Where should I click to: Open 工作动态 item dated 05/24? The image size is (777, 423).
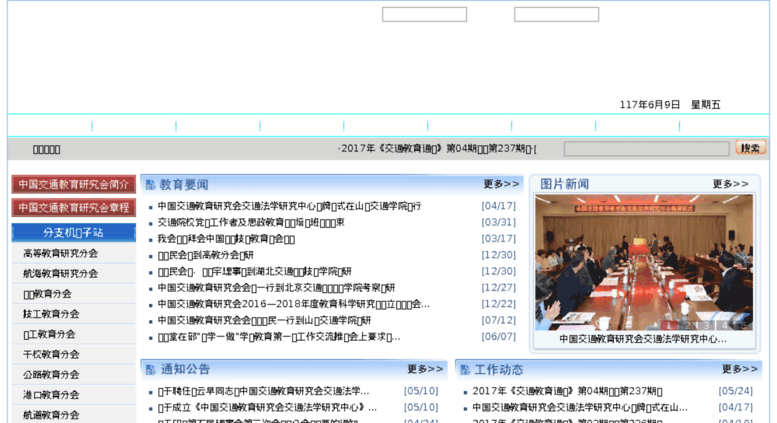pos(567,391)
